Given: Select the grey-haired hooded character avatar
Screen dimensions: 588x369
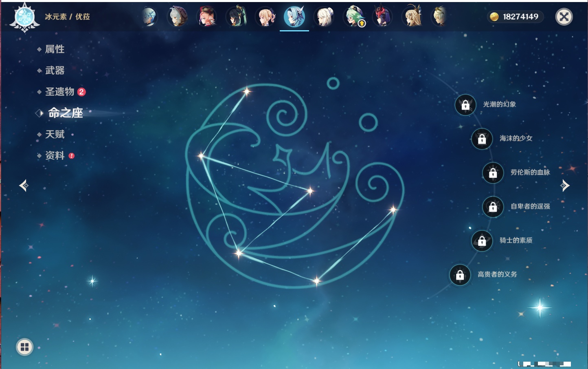Looking at the screenshot, I should point(178,17).
